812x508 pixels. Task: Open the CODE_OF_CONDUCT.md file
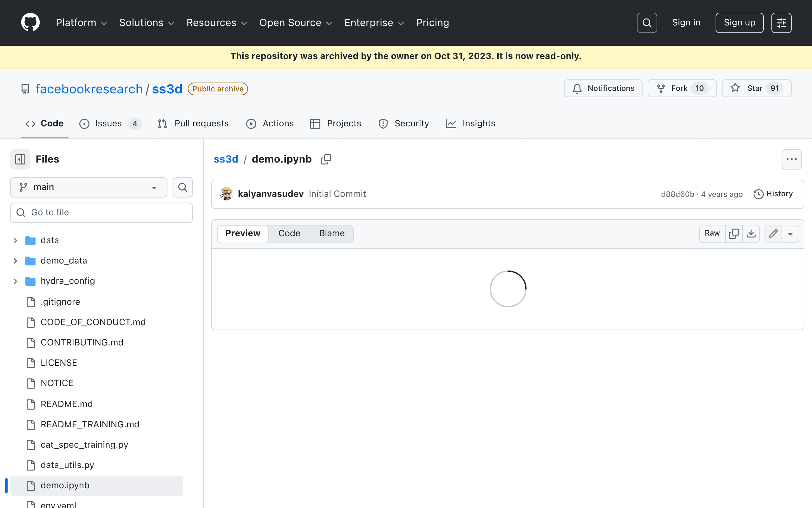(x=93, y=322)
